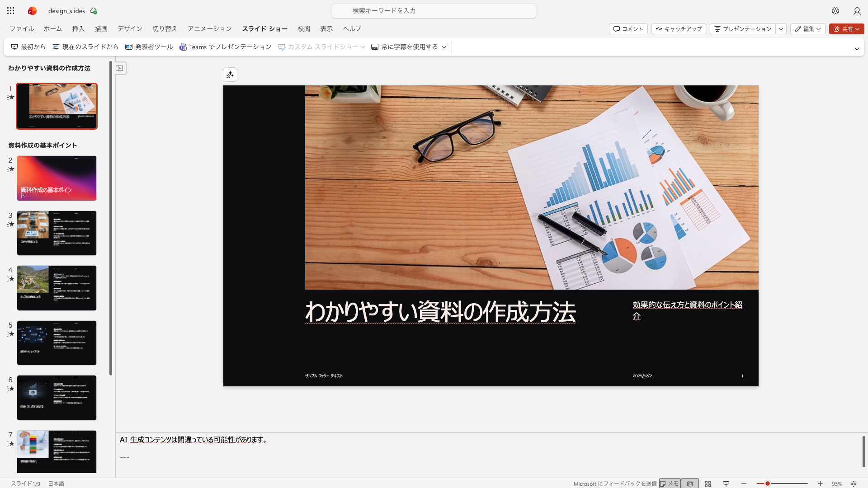Image resolution: width=868 pixels, height=488 pixels.
Task: Toggle the メモ (notes) pane
Action: pos(670,483)
